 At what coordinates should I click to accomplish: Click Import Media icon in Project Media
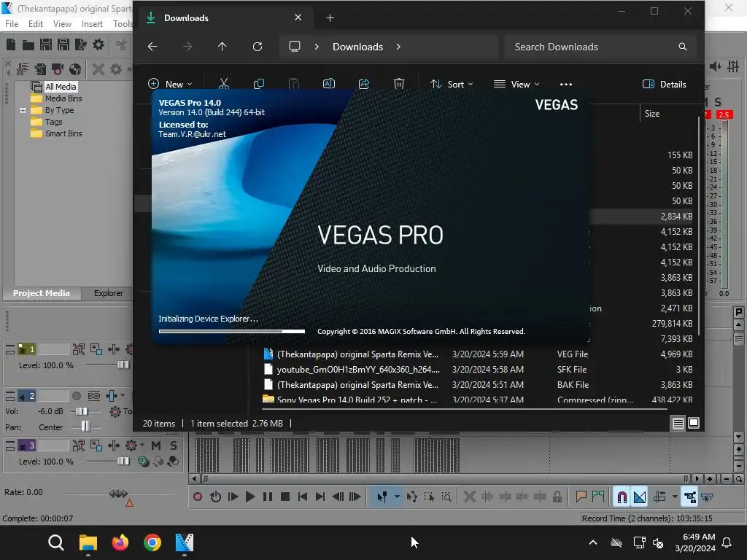tap(41, 69)
